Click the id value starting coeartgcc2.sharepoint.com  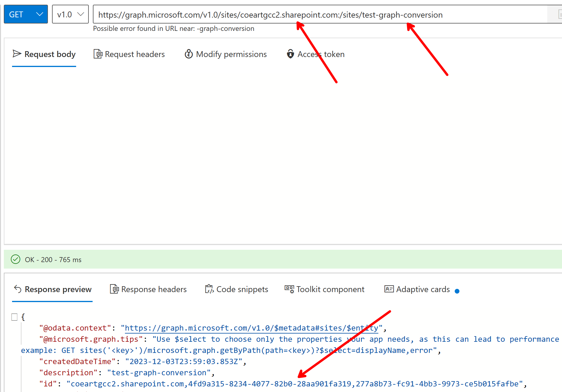[295, 384]
